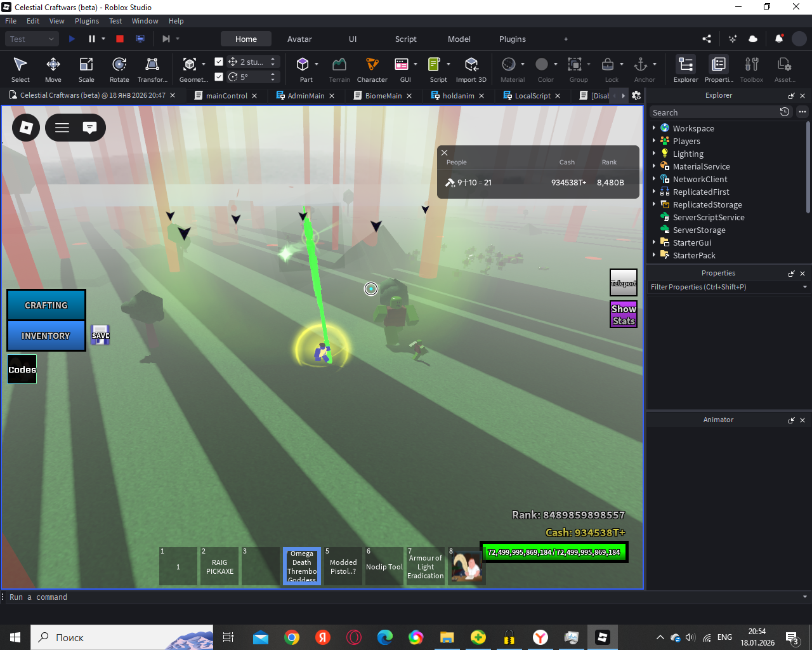Image resolution: width=812 pixels, height=650 pixels.
Task: Open the BiomeMain script tab
Action: tap(383, 96)
